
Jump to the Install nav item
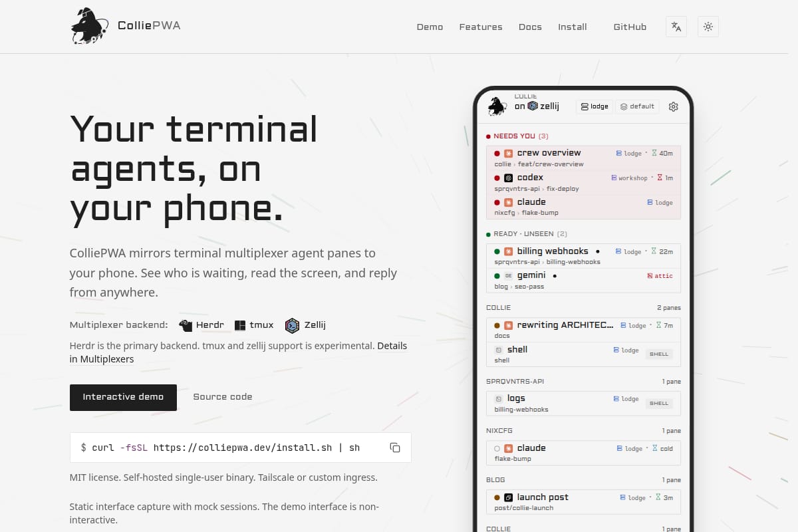tap(573, 27)
